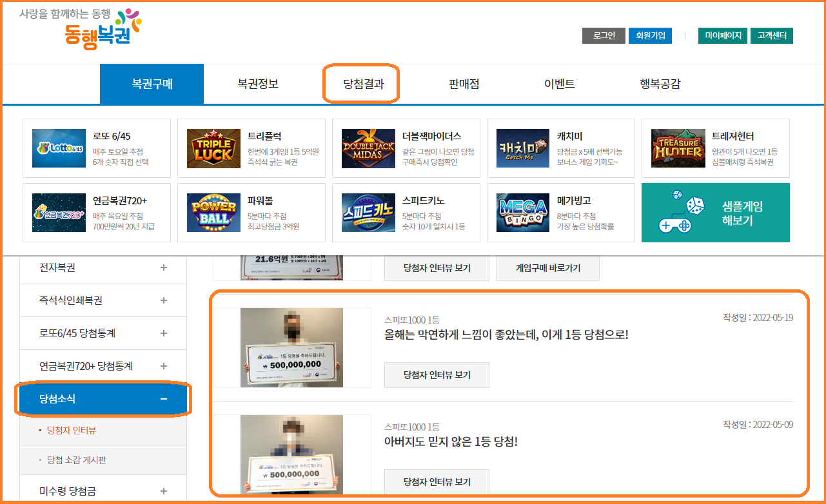Click the 로그인 button
This screenshot has height=504, width=826.
point(603,35)
